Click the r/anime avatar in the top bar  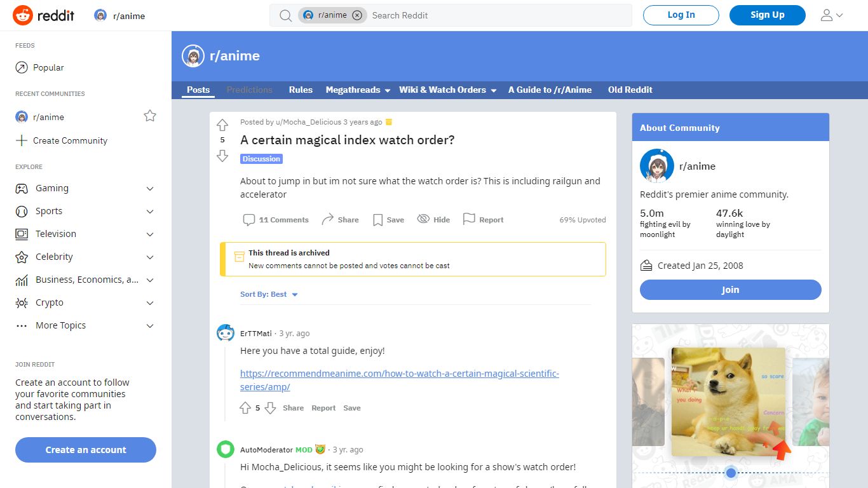pos(100,15)
